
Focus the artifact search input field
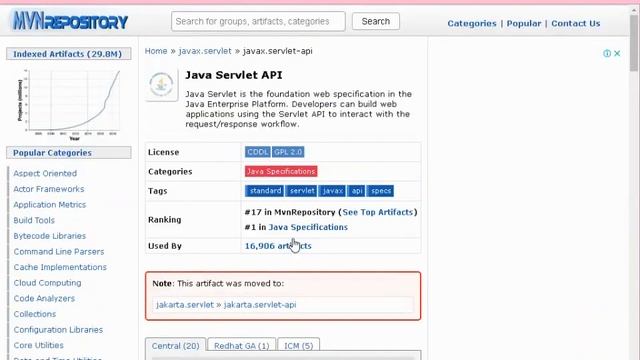(258, 21)
